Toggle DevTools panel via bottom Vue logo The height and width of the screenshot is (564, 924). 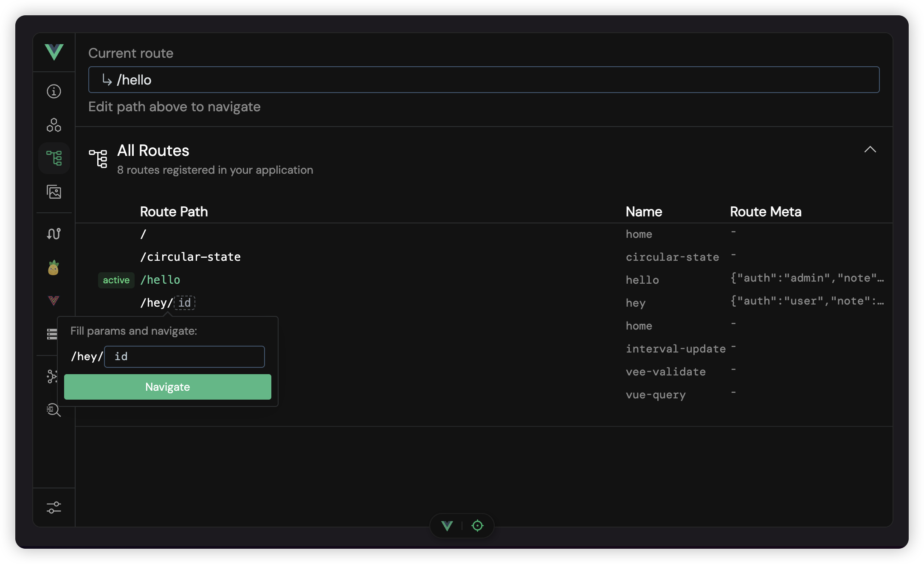click(447, 526)
